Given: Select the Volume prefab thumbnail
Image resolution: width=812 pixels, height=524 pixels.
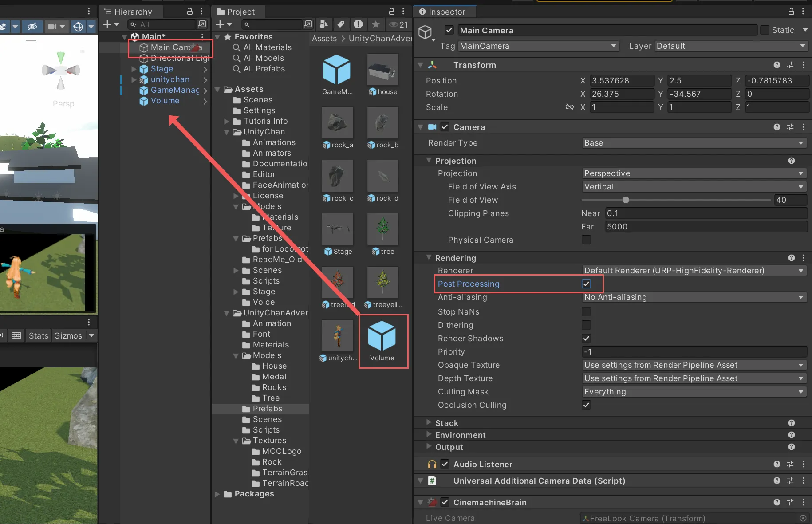Looking at the screenshot, I should click(382, 336).
